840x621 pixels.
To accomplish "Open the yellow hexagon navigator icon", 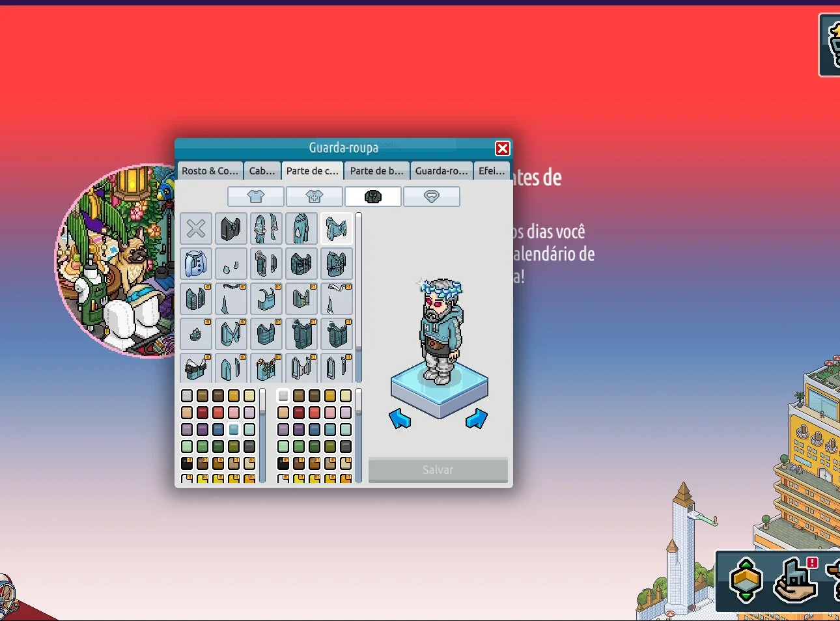I will click(x=746, y=580).
